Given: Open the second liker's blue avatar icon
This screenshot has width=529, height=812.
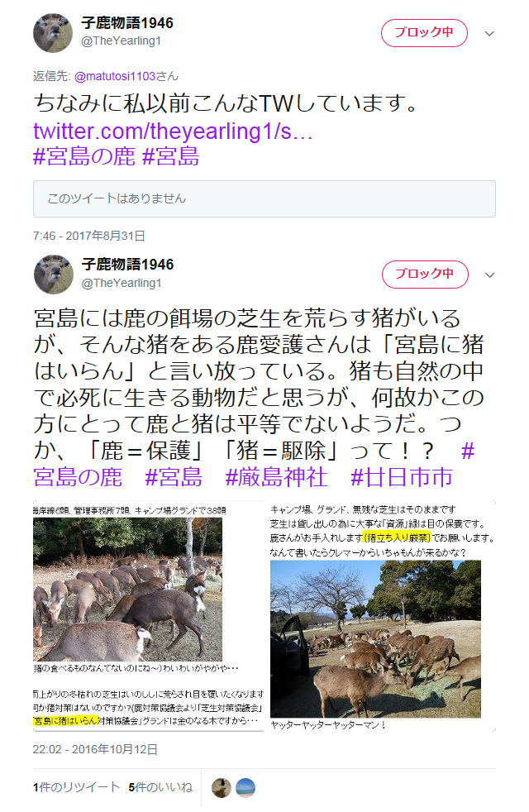Looking at the screenshot, I should [245, 788].
